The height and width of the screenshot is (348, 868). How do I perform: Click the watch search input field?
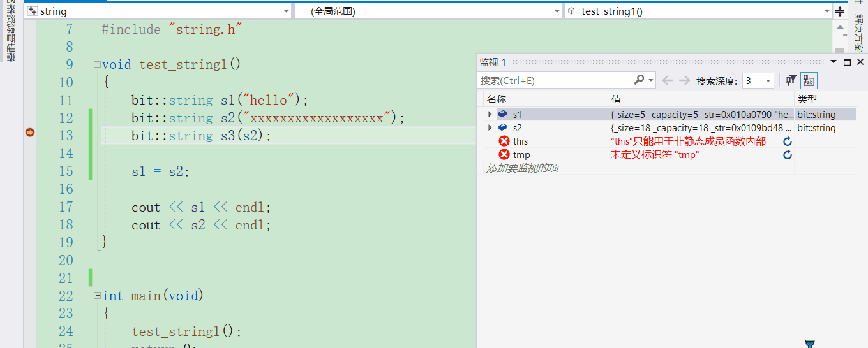(555, 80)
